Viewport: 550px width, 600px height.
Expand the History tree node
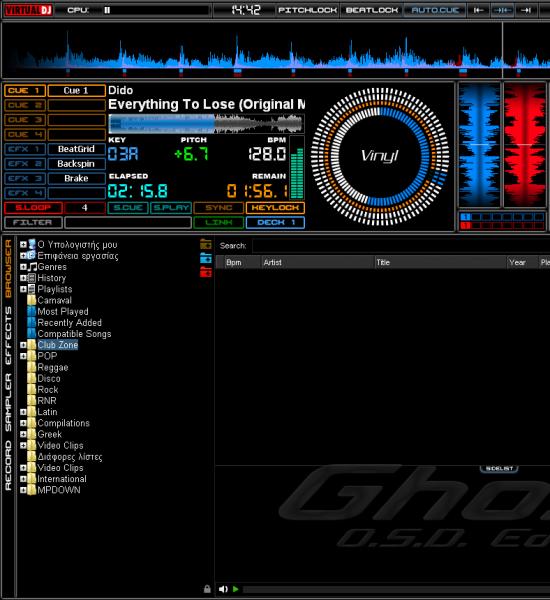point(23,278)
